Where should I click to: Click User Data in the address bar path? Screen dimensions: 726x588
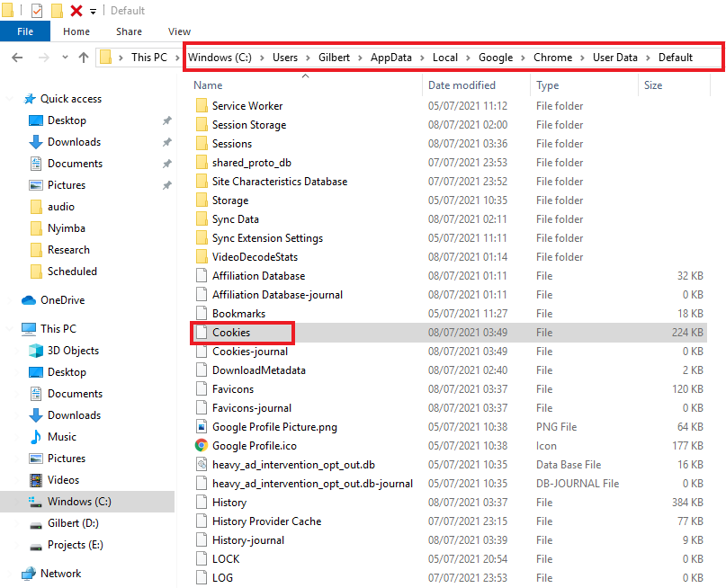[614, 58]
